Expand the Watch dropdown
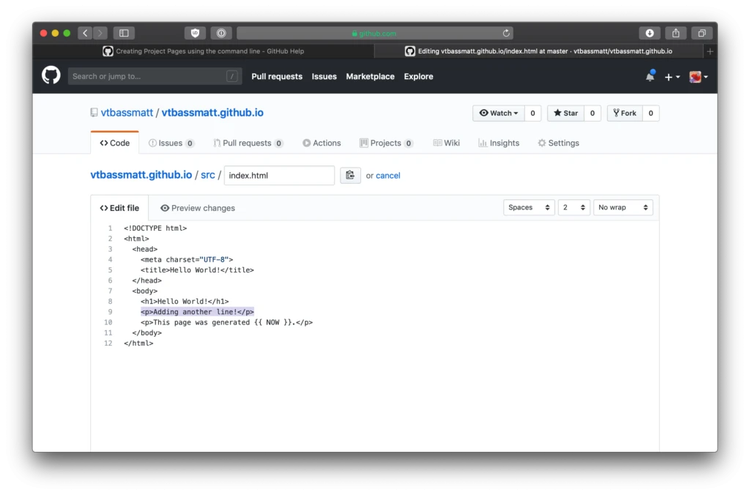Image resolution: width=750 pixels, height=495 pixels. point(498,113)
